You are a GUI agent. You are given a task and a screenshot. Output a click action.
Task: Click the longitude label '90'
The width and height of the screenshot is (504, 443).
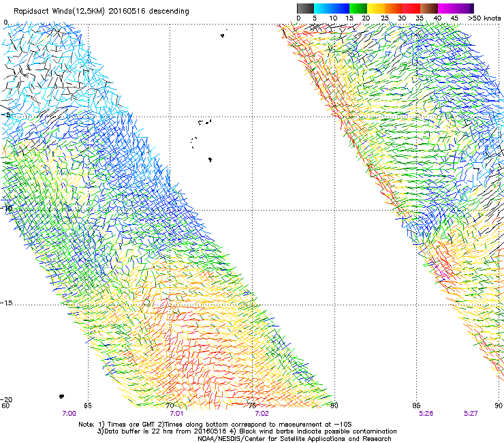(499, 406)
